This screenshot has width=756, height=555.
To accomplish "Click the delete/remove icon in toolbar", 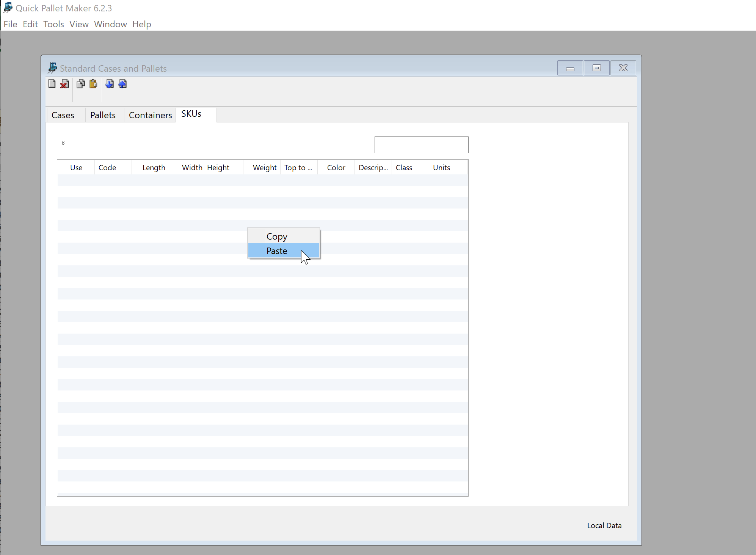I will click(64, 84).
